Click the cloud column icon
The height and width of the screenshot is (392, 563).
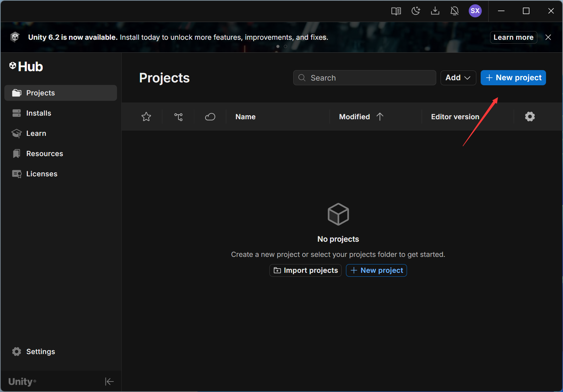[210, 117]
